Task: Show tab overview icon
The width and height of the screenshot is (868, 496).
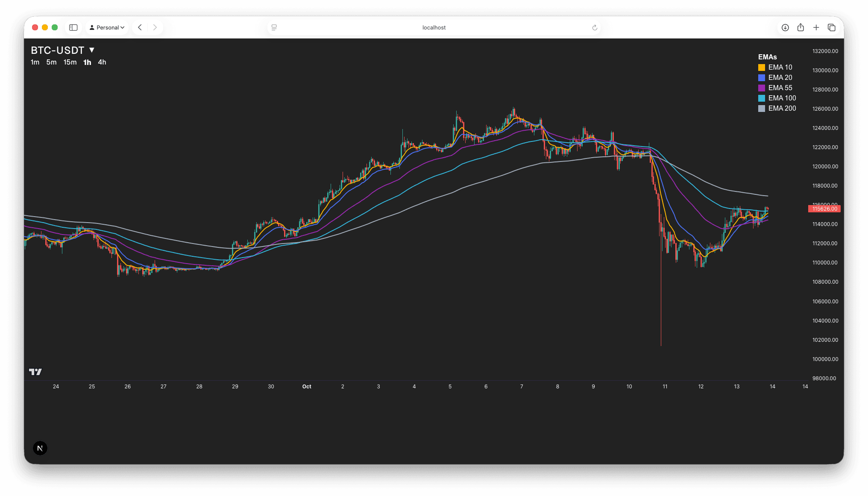Action: (831, 27)
